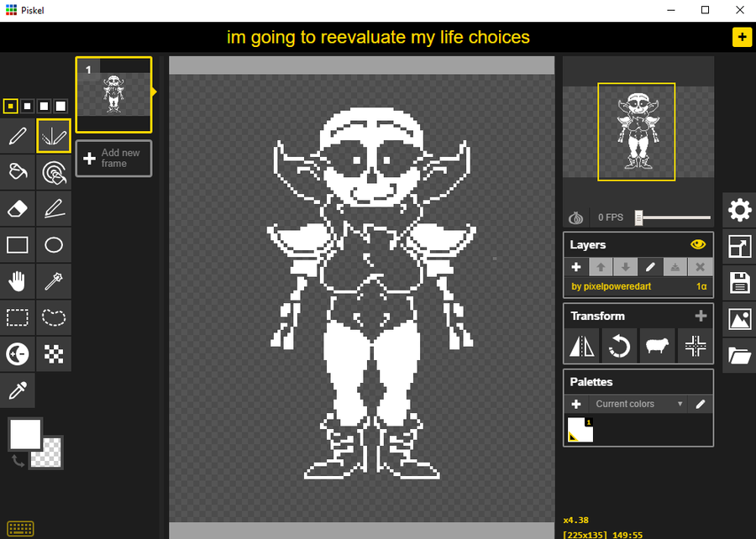Image resolution: width=756 pixels, height=539 pixels.
Task: Choose the third pen size
Action: coord(44,106)
